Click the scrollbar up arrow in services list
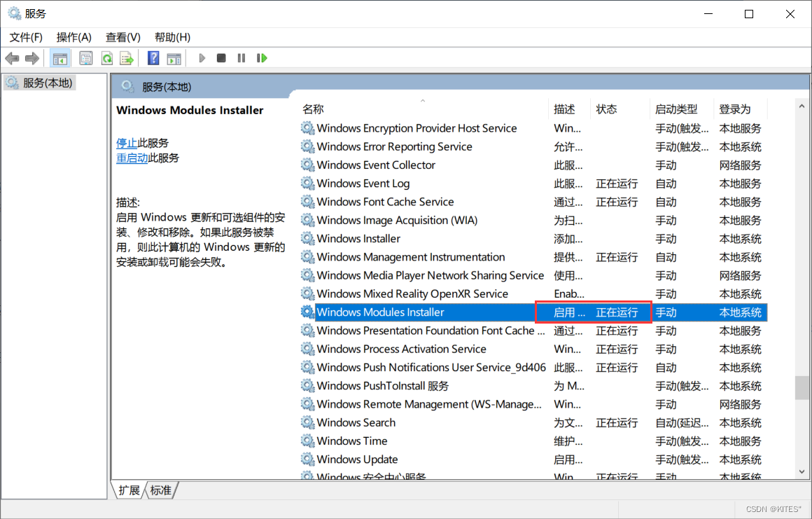Image resolution: width=812 pixels, height=519 pixels. pyautogui.click(x=801, y=106)
